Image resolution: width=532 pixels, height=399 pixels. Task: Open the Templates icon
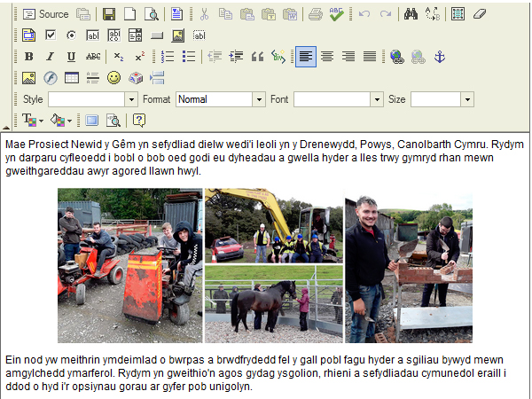click(176, 14)
